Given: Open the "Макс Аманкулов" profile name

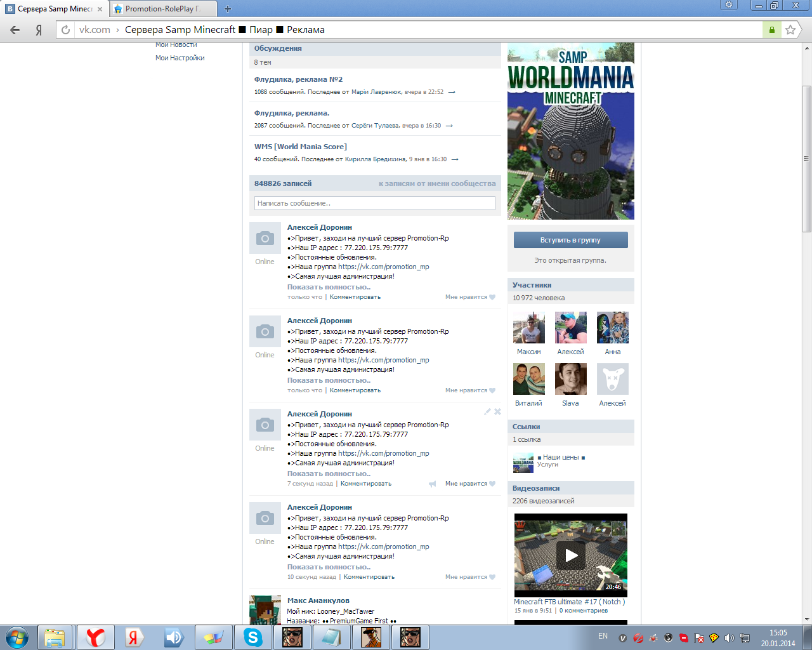Looking at the screenshot, I should (x=318, y=600).
